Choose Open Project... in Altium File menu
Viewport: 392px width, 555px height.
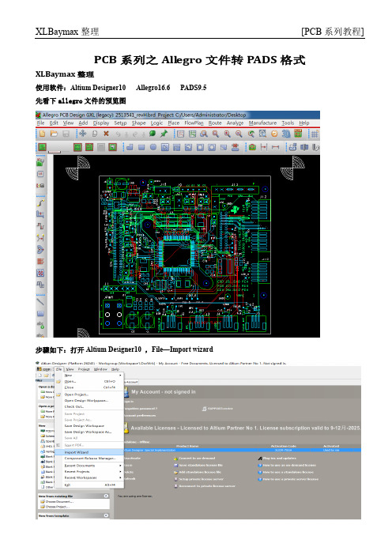click(x=77, y=395)
